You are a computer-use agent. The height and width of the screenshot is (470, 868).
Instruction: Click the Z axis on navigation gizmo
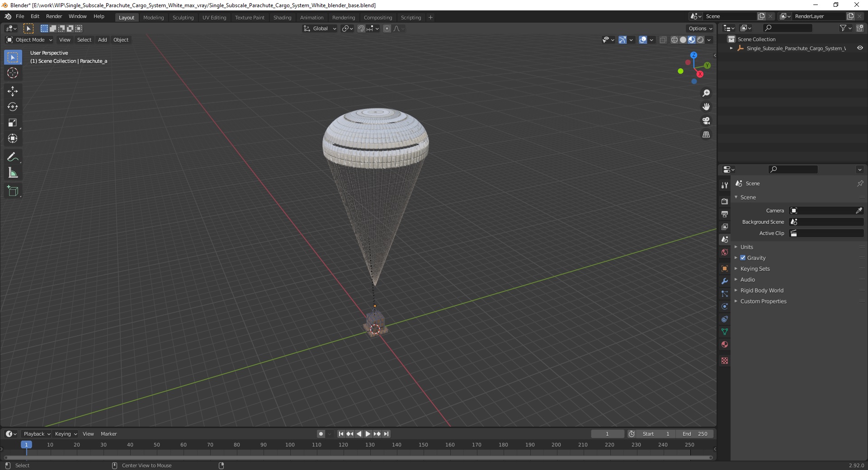pyautogui.click(x=693, y=55)
